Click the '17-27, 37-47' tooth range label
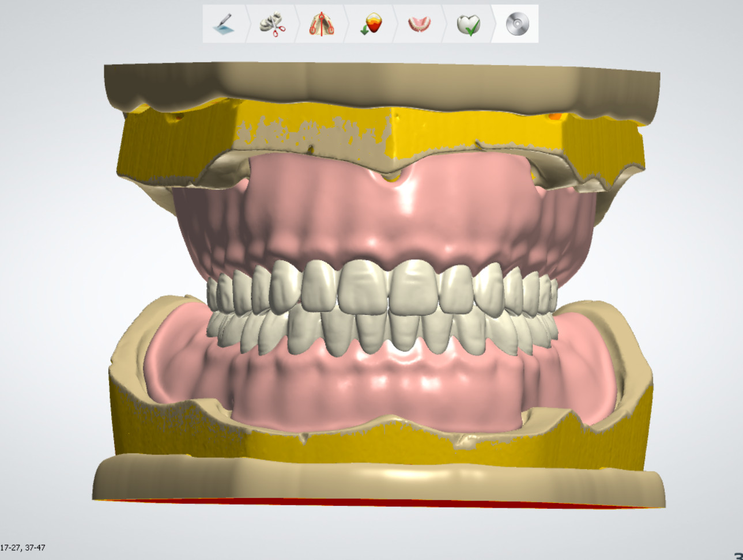This screenshot has width=743, height=560. (23, 548)
